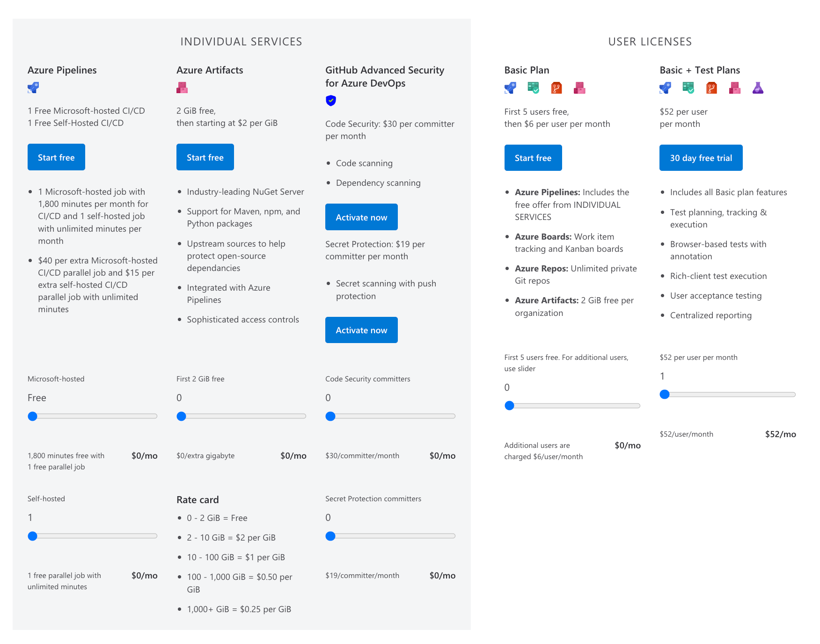Click the Azure Boards icon under Basic Plan
This screenshot has height=644, width=820.
[x=534, y=88]
